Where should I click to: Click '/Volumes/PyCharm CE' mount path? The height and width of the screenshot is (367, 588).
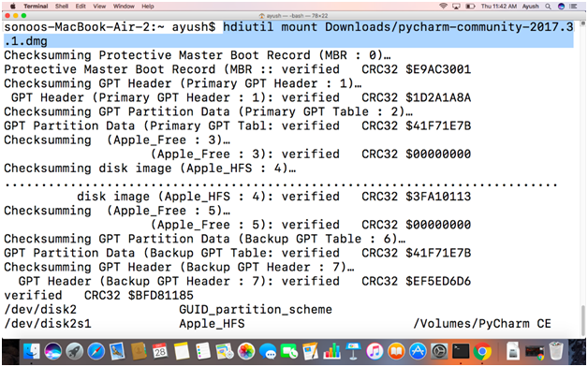coord(482,324)
